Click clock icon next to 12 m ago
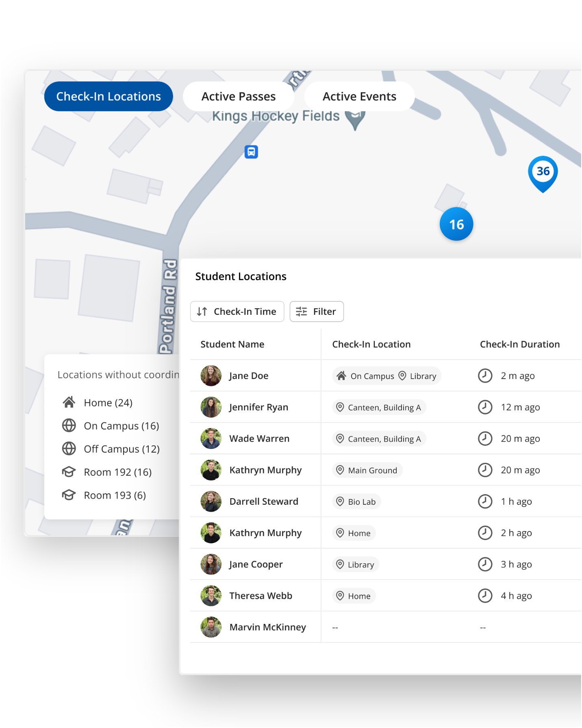Image resolution: width=582 pixels, height=728 pixels. pos(485,407)
